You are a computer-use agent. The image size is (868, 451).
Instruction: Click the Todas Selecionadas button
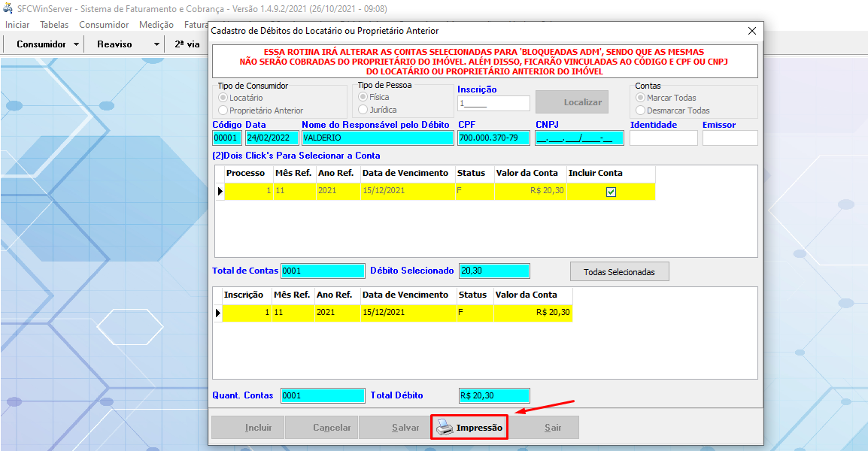(x=619, y=271)
